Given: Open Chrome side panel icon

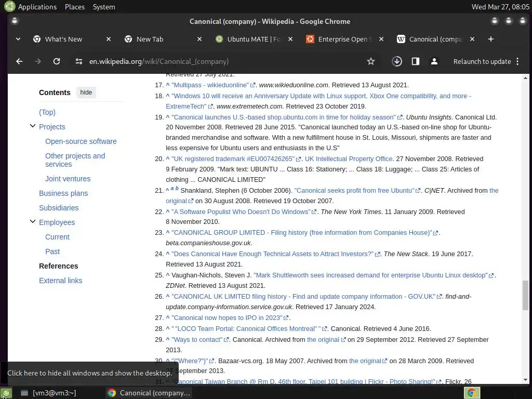Looking at the screenshot, I should [415, 61].
